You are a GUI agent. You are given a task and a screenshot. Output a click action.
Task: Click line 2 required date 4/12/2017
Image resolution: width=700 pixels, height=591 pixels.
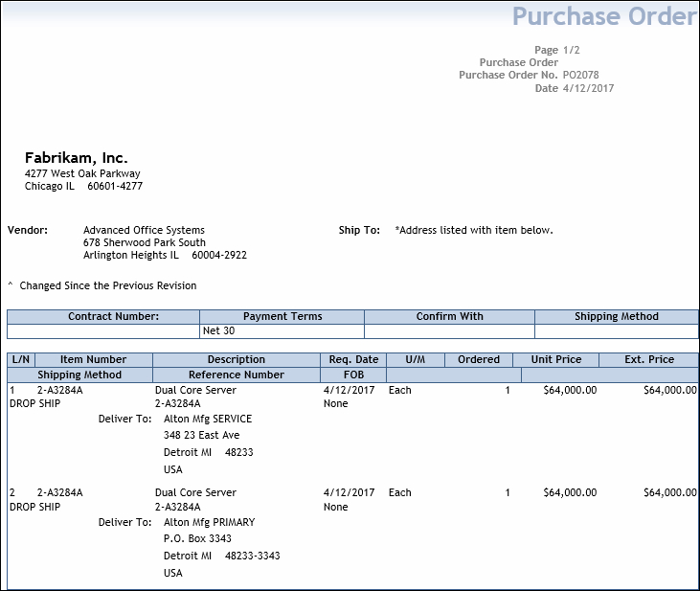pyautogui.click(x=350, y=492)
